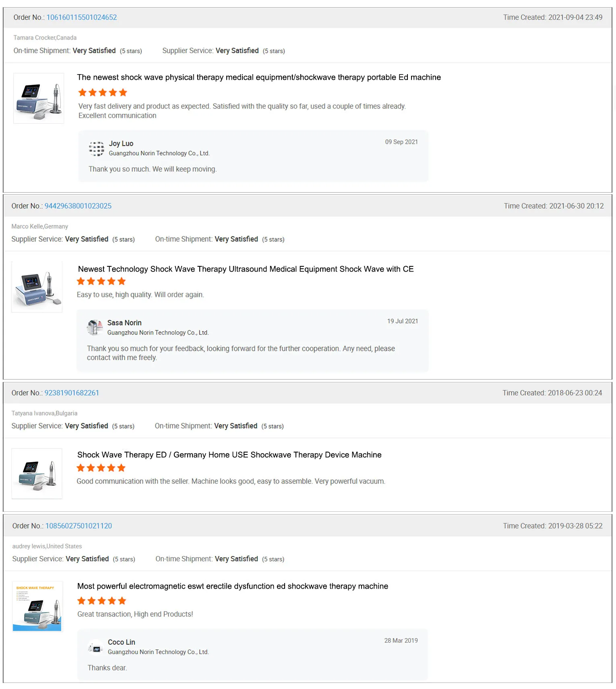
Task: Click the supplier name Sasa Norin
Action: (124, 323)
